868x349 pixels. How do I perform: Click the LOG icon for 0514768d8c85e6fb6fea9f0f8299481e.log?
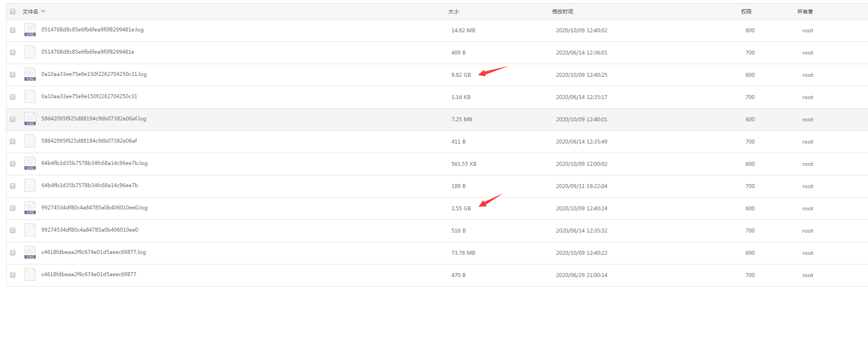[x=30, y=30]
